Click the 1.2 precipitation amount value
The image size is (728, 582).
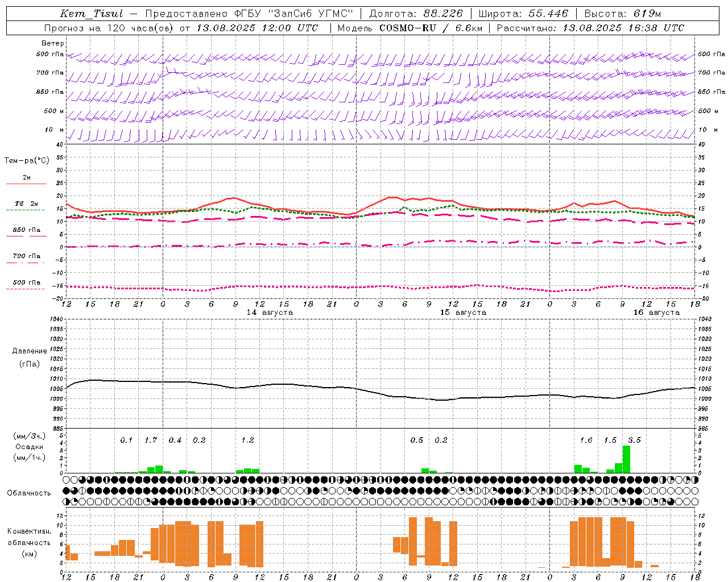247,440
